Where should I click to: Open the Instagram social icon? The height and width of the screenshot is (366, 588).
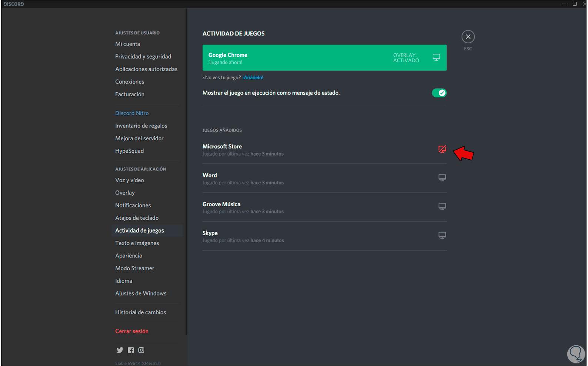tap(141, 350)
